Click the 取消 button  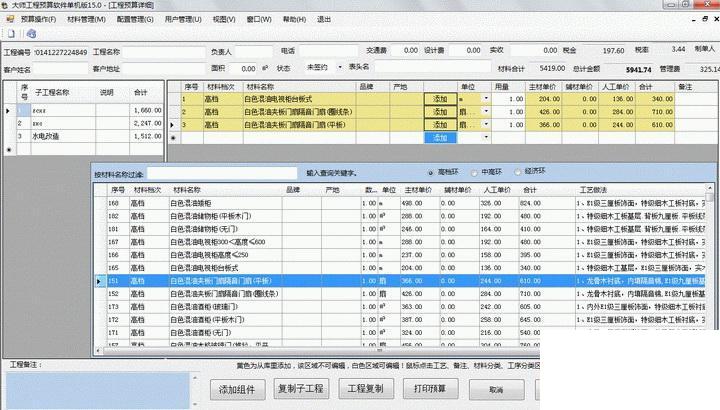(496, 389)
